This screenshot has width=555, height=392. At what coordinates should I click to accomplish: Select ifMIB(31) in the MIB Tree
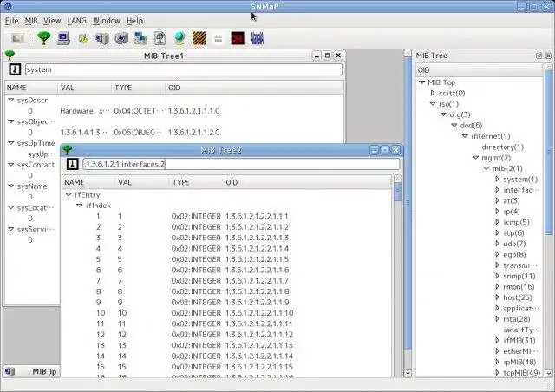click(x=519, y=341)
